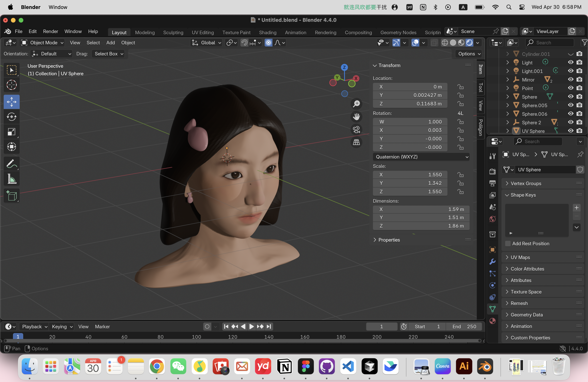Open the Material Properties tab
588x382 pixels.
492,321
